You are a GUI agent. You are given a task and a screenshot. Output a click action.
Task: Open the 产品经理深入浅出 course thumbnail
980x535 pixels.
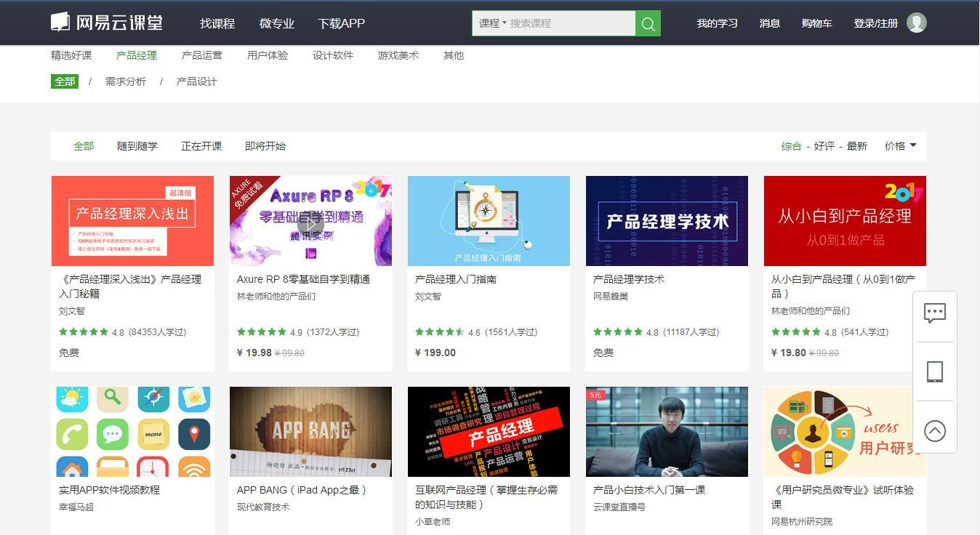click(132, 221)
